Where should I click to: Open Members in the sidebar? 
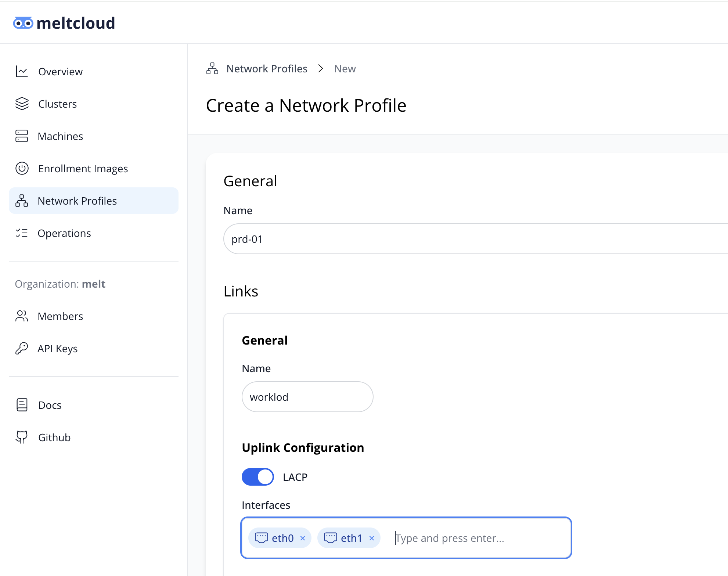pyautogui.click(x=60, y=316)
